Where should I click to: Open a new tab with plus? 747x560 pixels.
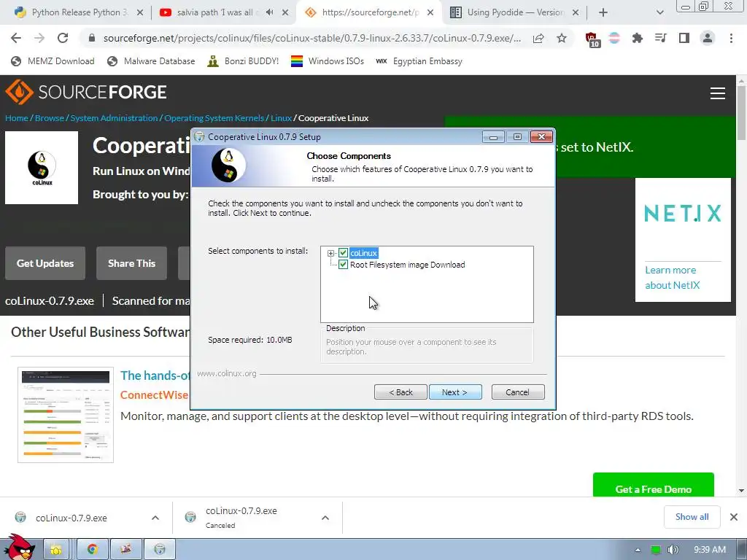pos(603,13)
